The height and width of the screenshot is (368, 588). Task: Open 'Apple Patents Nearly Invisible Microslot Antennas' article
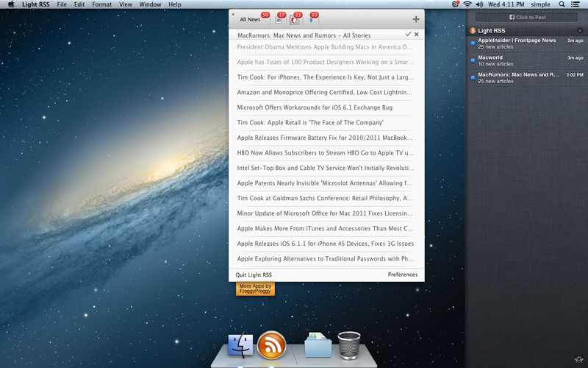click(324, 183)
